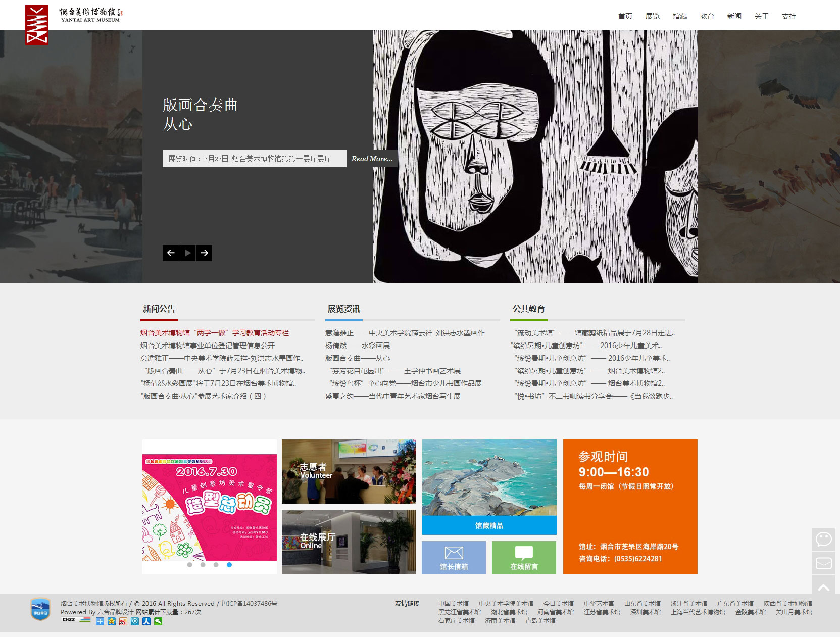840x637 pixels.
Task: Open 山东省美术馆 friendly link
Action: click(643, 604)
